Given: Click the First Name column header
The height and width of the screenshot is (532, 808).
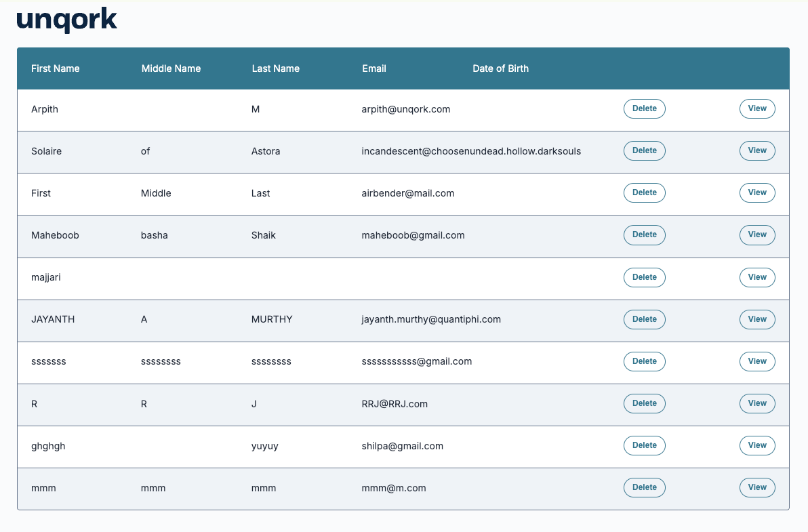Looking at the screenshot, I should click(x=55, y=68).
